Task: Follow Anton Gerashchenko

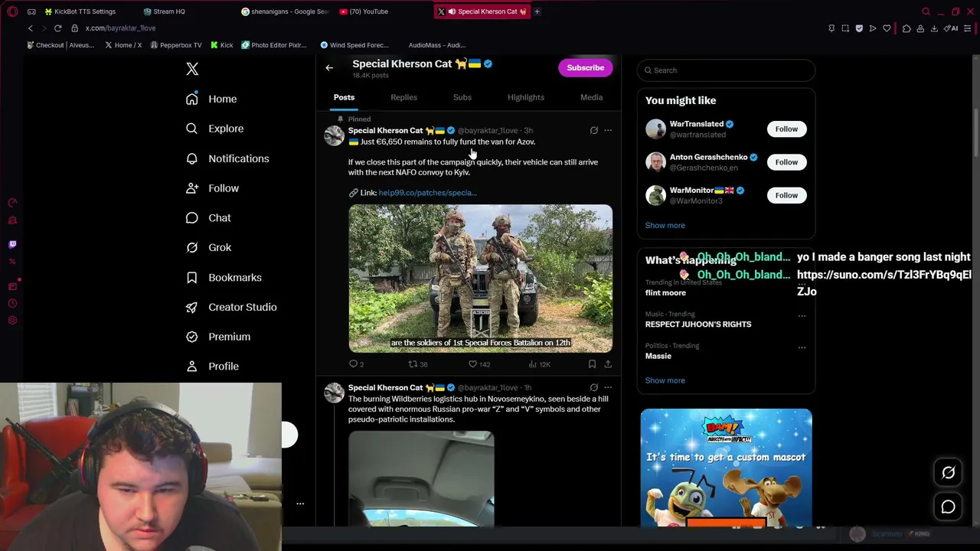Action: [x=786, y=162]
